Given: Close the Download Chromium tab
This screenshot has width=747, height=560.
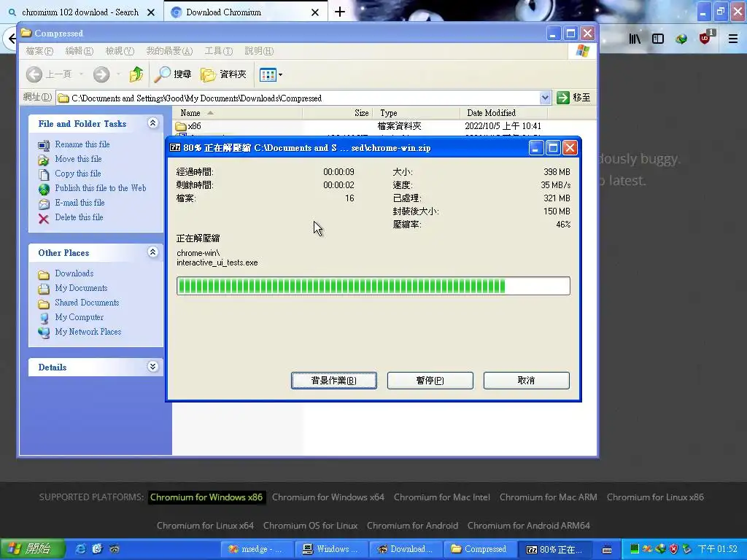Looking at the screenshot, I should [315, 12].
